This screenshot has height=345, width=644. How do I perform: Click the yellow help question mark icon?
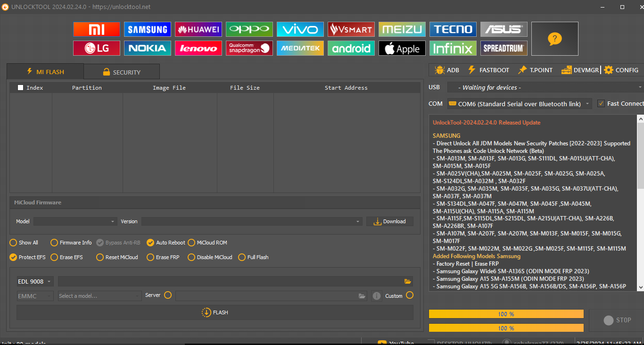pyautogui.click(x=554, y=39)
